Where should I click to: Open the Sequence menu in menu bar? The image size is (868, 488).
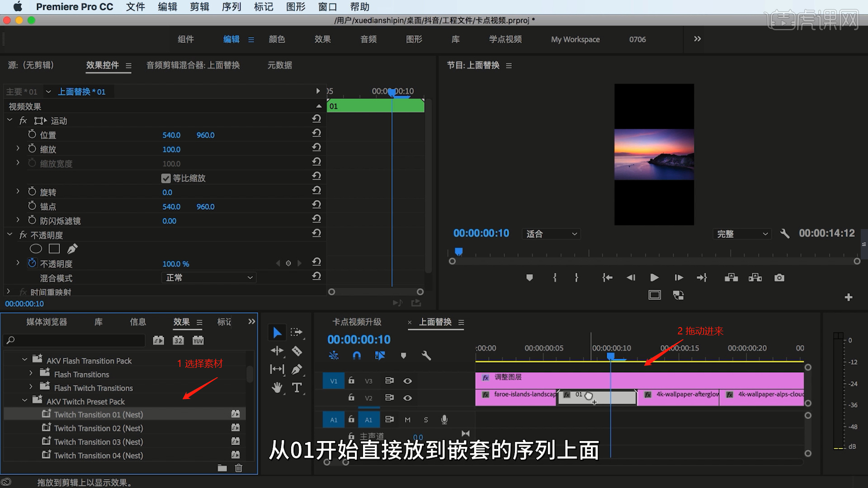pyautogui.click(x=231, y=7)
